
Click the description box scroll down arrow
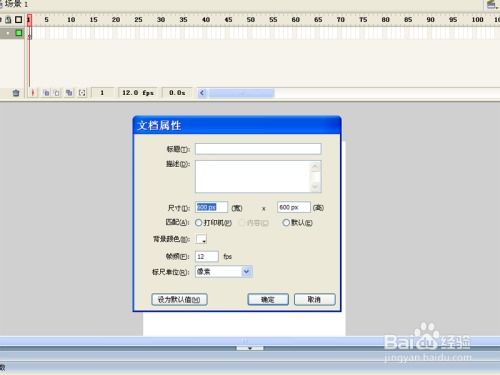pos(315,187)
